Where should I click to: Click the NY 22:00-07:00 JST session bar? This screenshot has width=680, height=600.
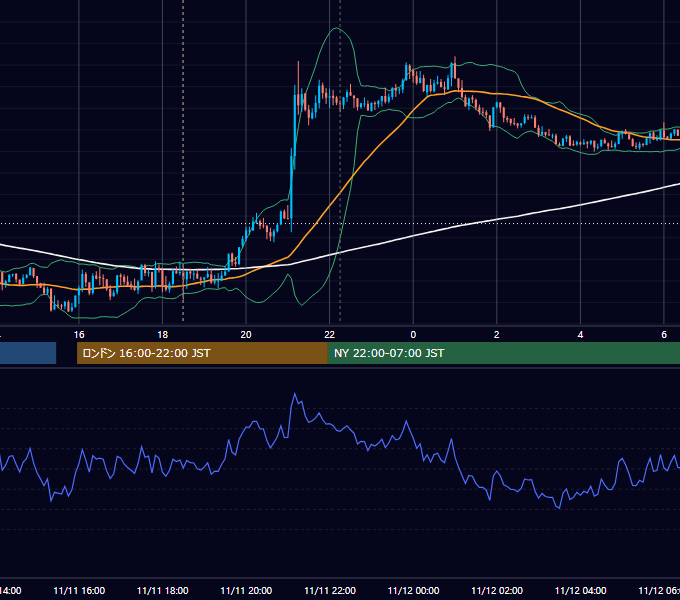coord(503,353)
